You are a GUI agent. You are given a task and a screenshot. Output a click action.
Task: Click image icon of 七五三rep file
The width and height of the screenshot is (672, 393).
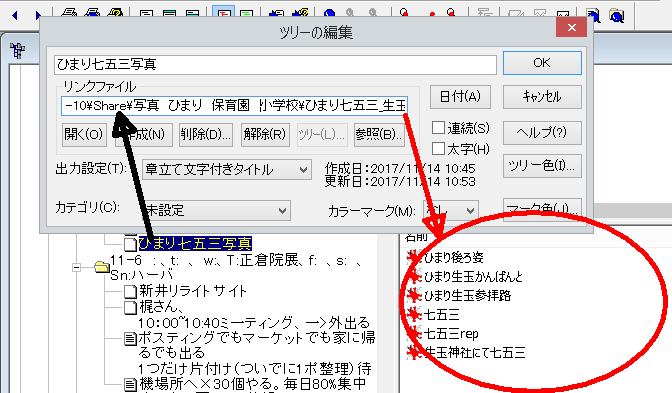tap(414, 333)
